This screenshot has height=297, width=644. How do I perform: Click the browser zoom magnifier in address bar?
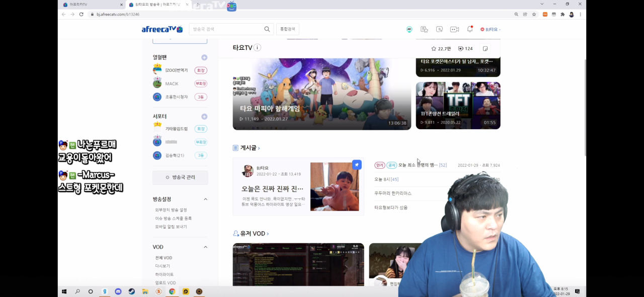[x=516, y=15]
